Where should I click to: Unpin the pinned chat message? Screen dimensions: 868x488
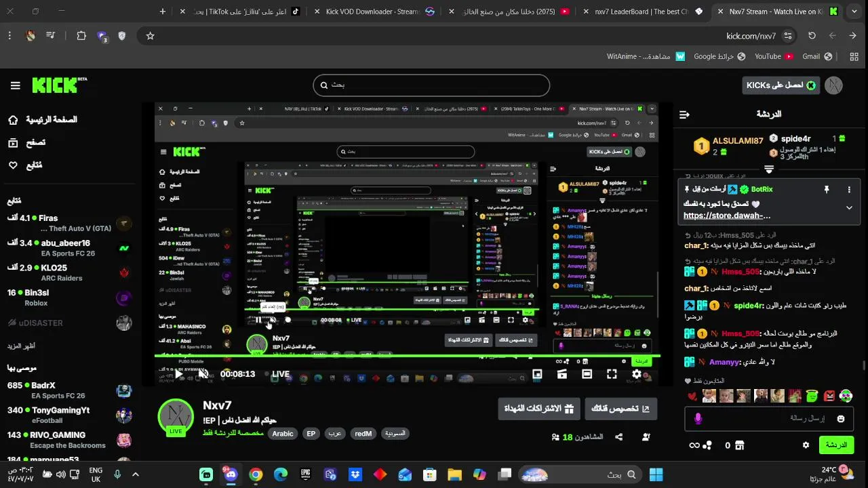pos(827,190)
